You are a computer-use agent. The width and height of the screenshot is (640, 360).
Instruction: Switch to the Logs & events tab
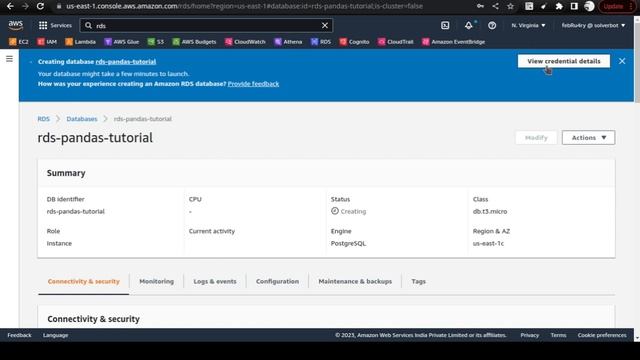215,281
